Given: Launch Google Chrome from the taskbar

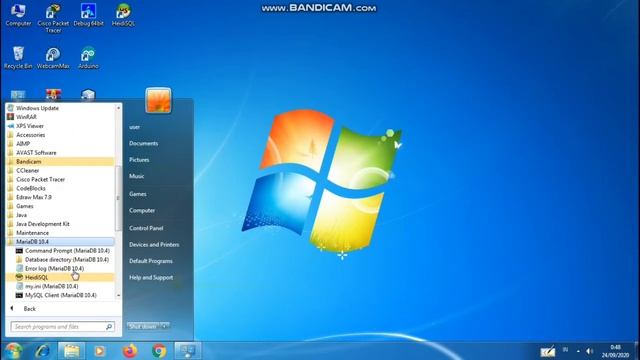Looking at the screenshot, I should coord(159,351).
